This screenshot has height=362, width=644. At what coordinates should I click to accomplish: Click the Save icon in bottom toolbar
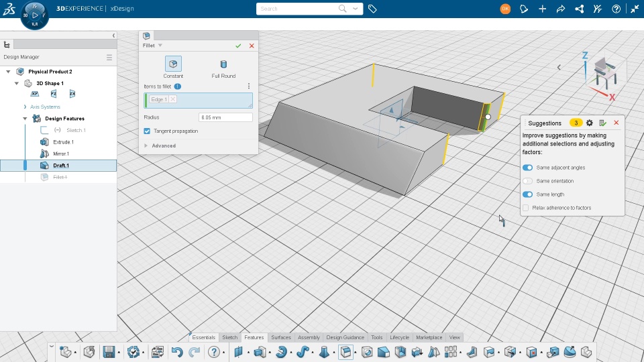109,352
